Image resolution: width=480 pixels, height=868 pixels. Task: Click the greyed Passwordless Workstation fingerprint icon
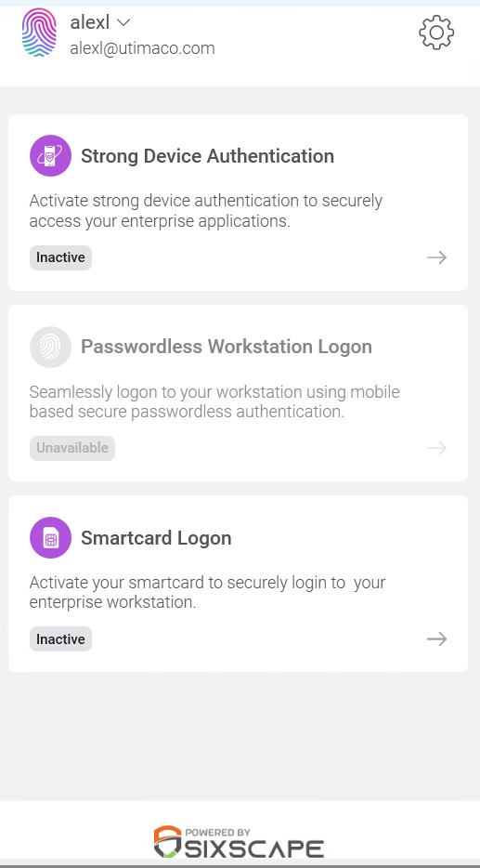tap(50, 347)
